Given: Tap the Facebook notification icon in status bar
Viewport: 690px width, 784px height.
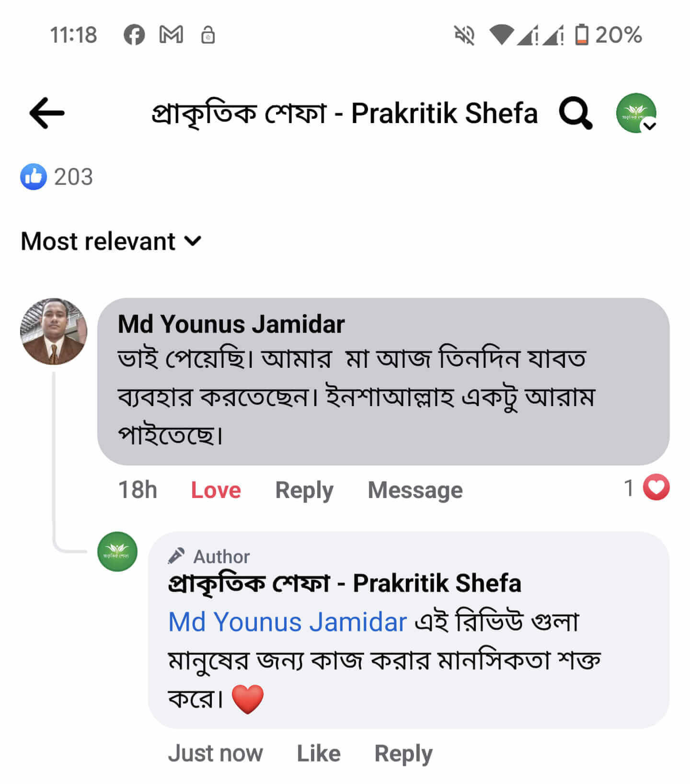Looking at the screenshot, I should tap(134, 35).
